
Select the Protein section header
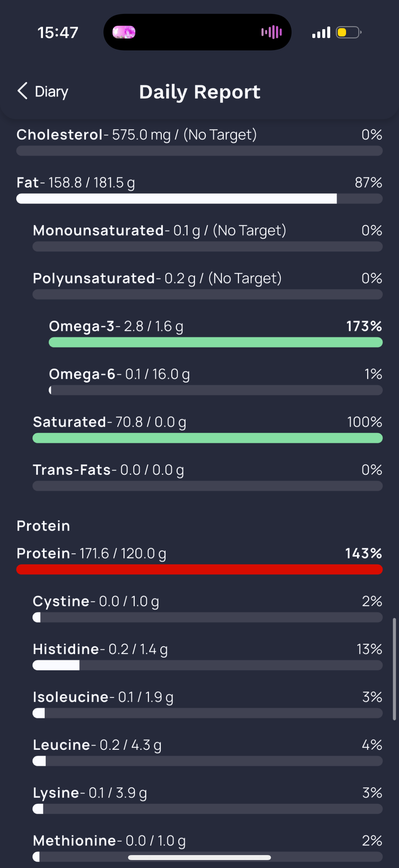[43, 526]
